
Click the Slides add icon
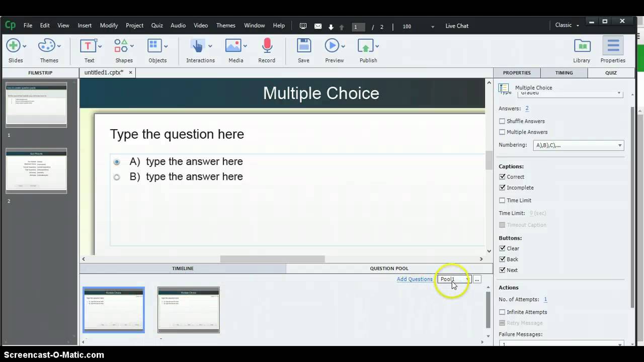(13, 46)
